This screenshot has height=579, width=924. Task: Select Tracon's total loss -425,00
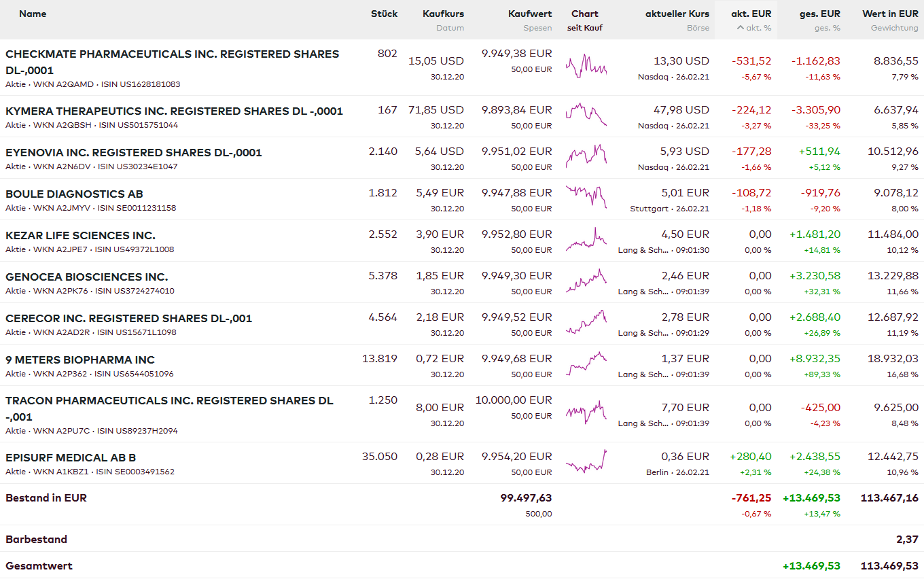(820, 408)
